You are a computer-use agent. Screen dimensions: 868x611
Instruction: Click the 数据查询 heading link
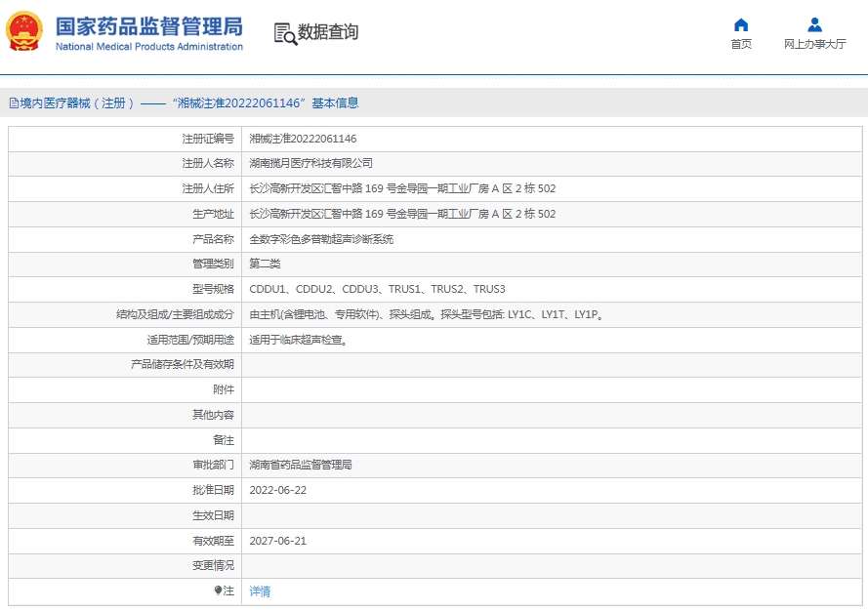[328, 32]
